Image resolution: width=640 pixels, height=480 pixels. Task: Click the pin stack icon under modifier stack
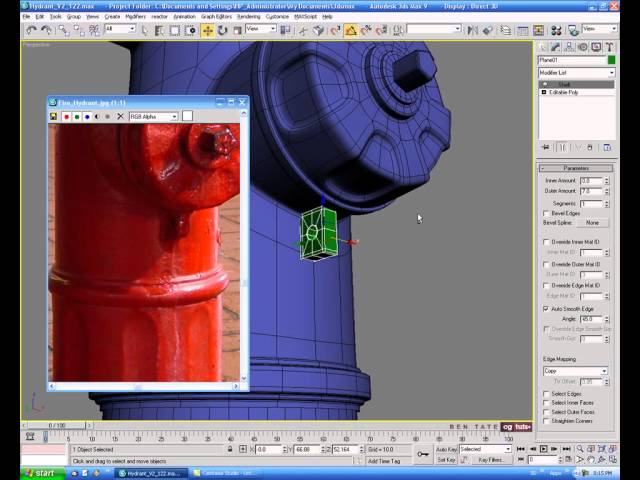click(546, 147)
